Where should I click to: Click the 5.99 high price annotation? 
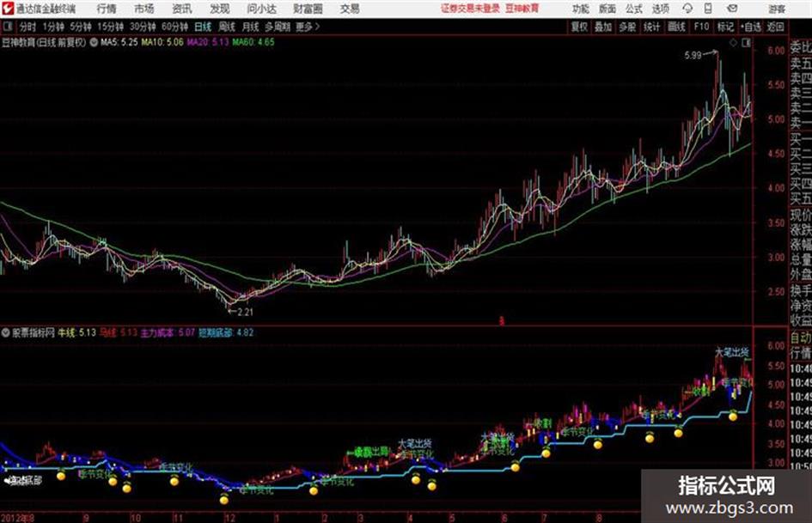pyautogui.click(x=693, y=56)
